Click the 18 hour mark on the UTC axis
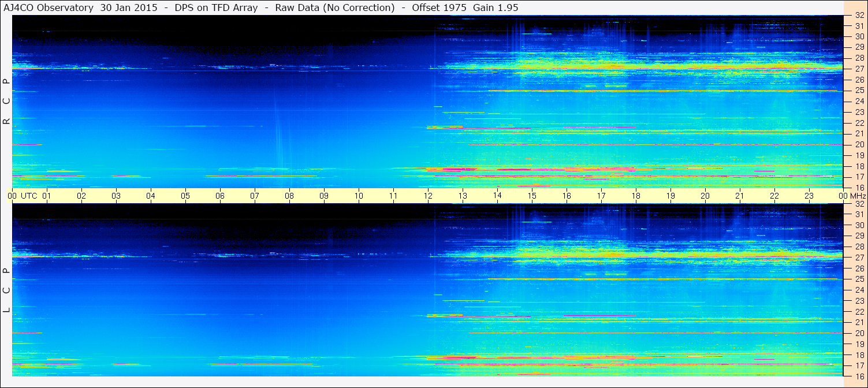868x388 pixels. (636, 196)
